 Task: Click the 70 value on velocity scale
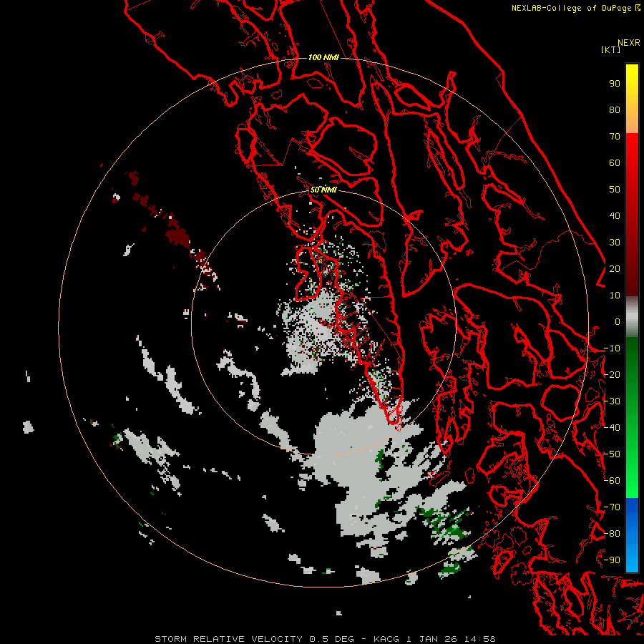tap(615, 137)
